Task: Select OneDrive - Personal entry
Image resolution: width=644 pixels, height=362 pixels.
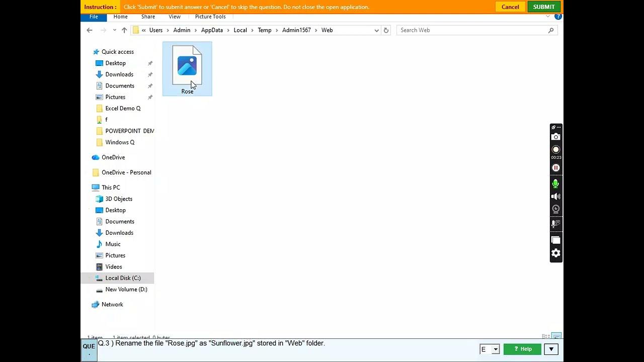Action: pos(126,172)
